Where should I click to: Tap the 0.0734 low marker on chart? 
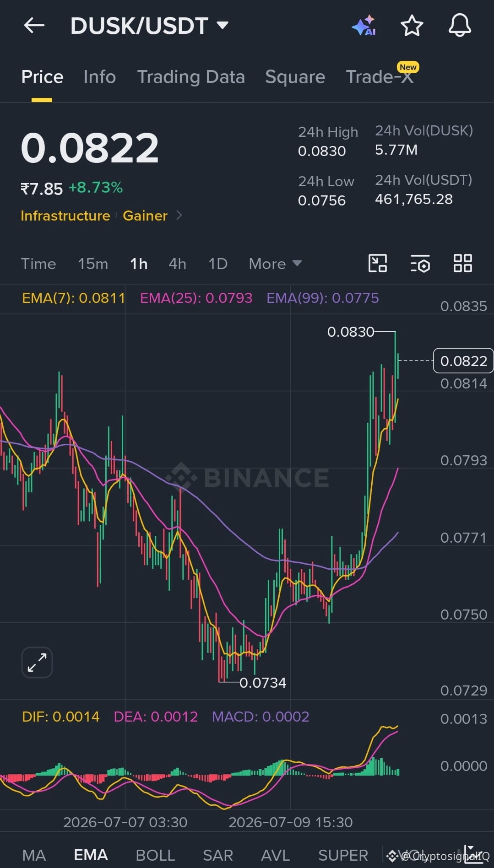tap(263, 683)
